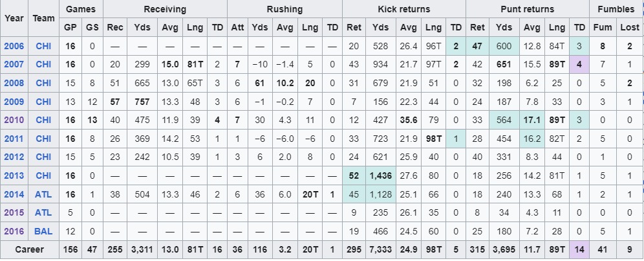Open the 2007 season link
Image resolution: width=644 pixels, height=261 pixels.
pos(14,65)
